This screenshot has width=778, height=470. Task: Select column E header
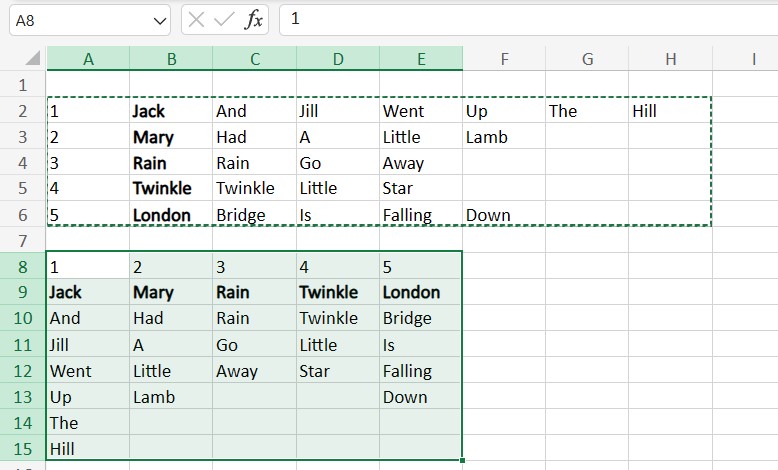click(421, 59)
